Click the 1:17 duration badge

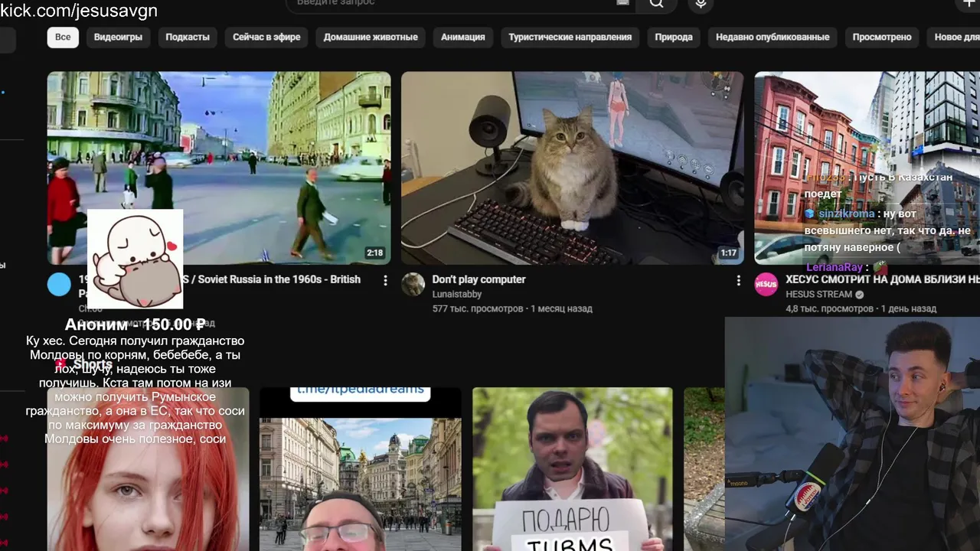pyautogui.click(x=728, y=253)
